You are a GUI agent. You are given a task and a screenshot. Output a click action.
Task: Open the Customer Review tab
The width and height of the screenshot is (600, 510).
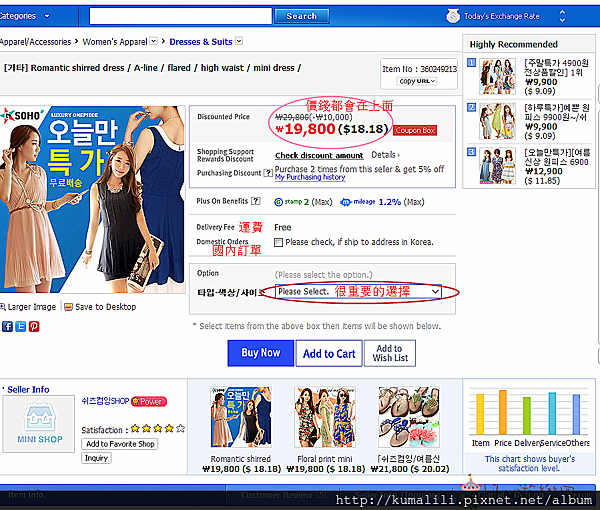[284, 495]
